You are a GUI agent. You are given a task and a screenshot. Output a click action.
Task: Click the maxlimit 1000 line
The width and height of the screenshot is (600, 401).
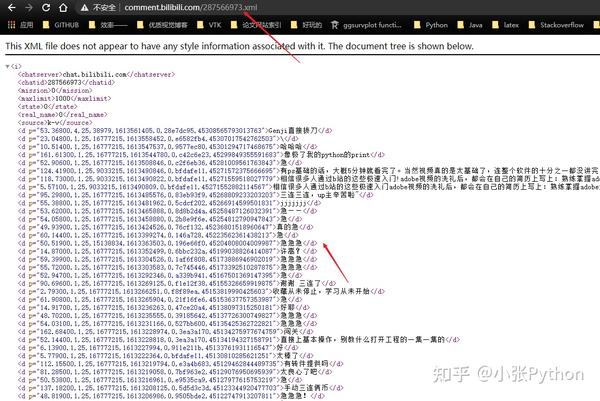(64, 98)
